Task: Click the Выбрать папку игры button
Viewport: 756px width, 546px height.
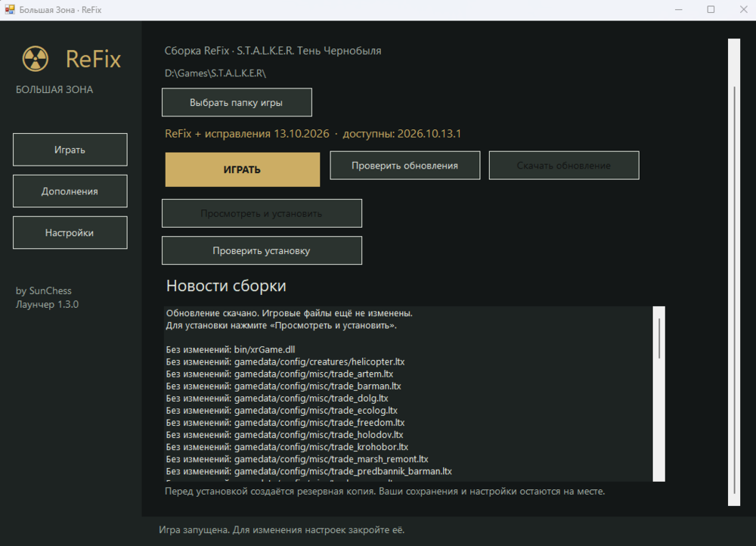Action: click(237, 102)
